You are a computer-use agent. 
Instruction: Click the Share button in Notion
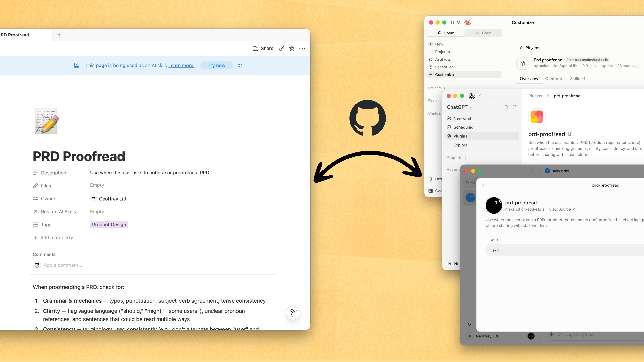(263, 48)
